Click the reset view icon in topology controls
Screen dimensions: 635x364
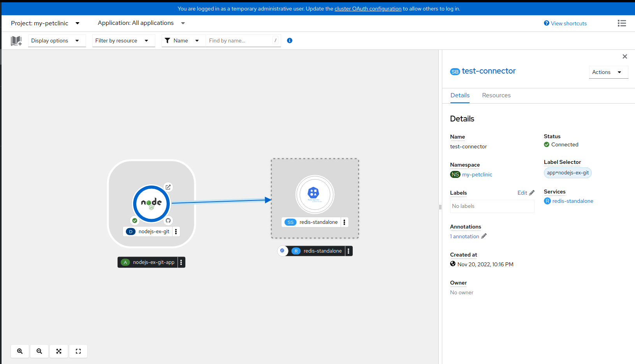tap(78, 351)
